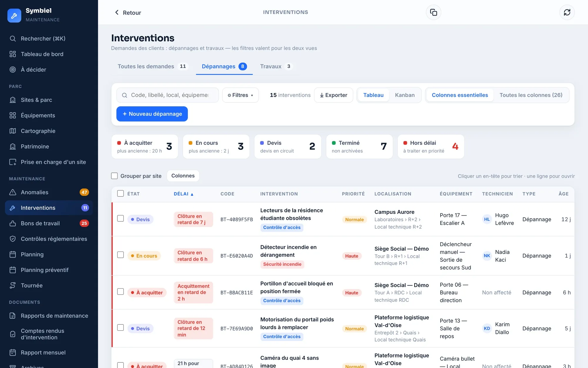Viewport: 588px width, 368px height.
Task: Click Retour back link
Action: tap(128, 13)
